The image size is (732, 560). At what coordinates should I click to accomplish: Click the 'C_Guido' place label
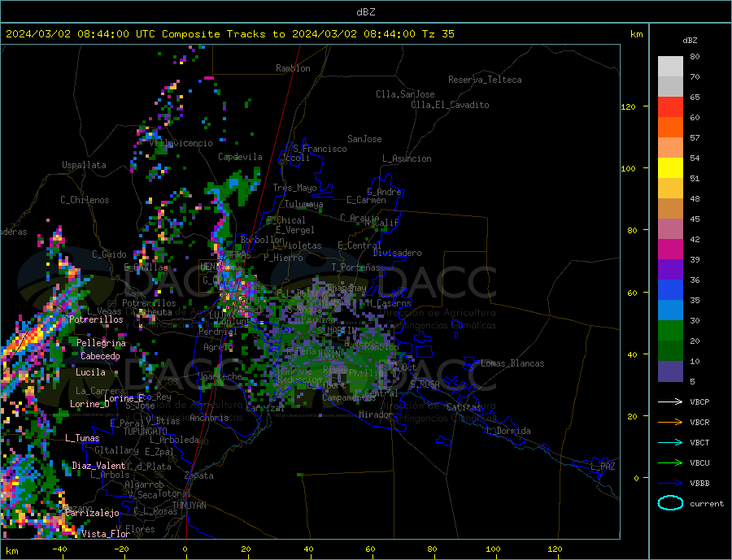[109, 254]
